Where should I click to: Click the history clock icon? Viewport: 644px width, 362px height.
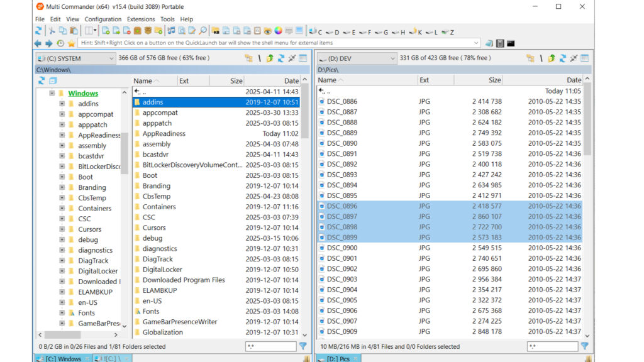click(60, 43)
